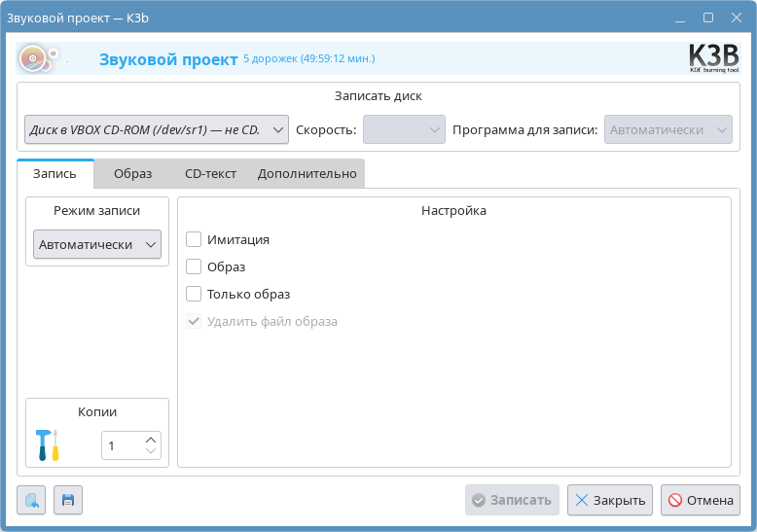The image size is (757, 532).
Task: Toggle the Только образ checkbox
Action: coord(194,294)
